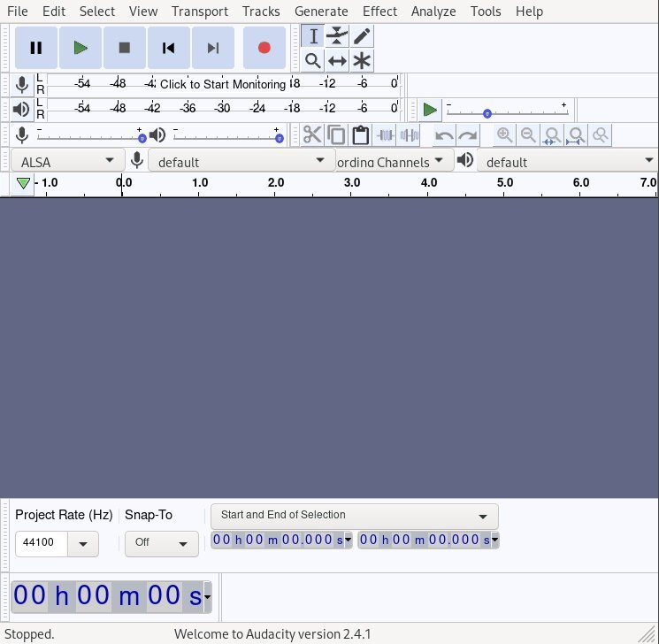
Task: Select the Zoom magnifier tool
Action: point(312,61)
